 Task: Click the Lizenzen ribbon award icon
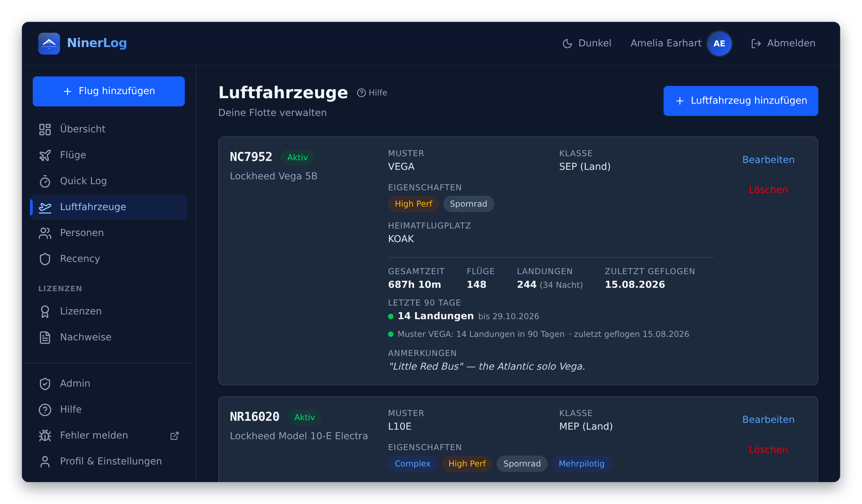[x=45, y=312]
